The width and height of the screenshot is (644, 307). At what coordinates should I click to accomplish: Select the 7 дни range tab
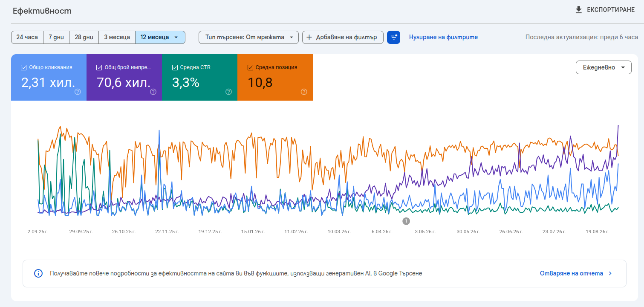(56, 37)
